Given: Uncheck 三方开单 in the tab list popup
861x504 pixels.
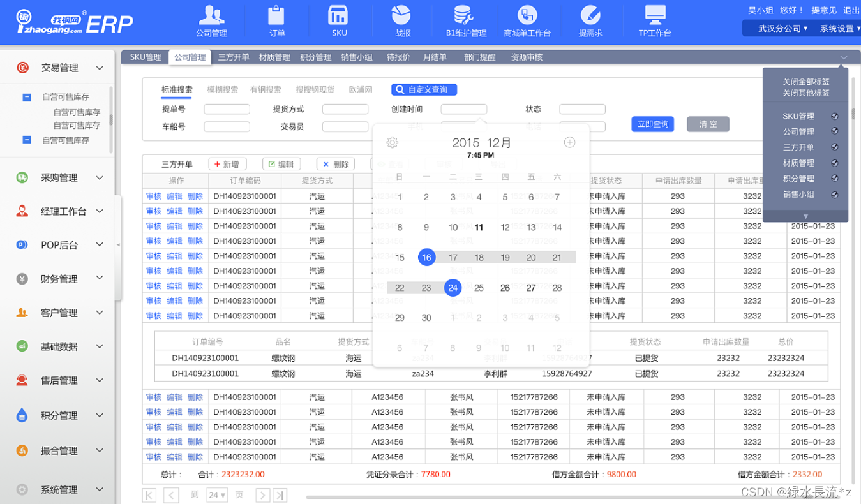Looking at the screenshot, I should [x=835, y=147].
